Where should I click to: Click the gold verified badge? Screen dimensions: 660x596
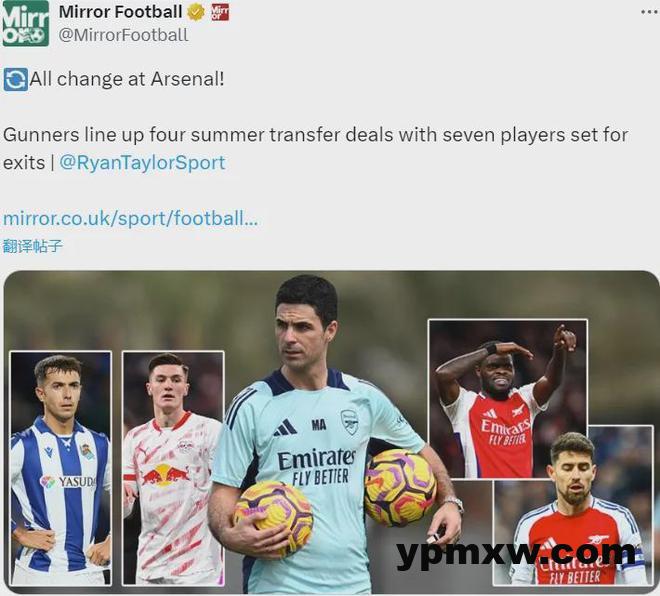[x=196, y=12]
